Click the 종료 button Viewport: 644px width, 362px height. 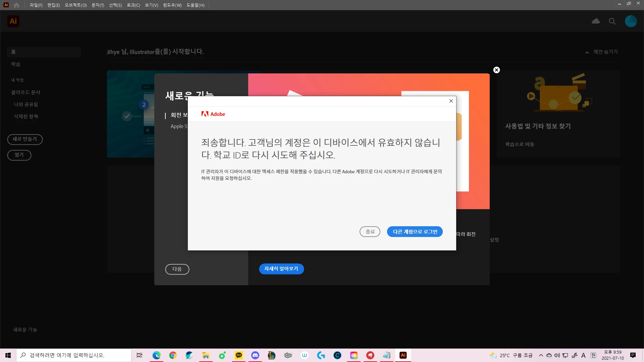click(x=370, y=232)
